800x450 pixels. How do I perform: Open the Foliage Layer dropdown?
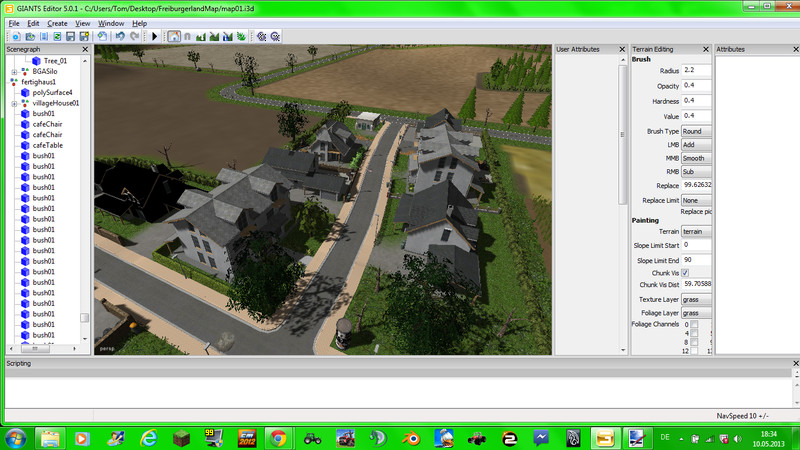696,313
